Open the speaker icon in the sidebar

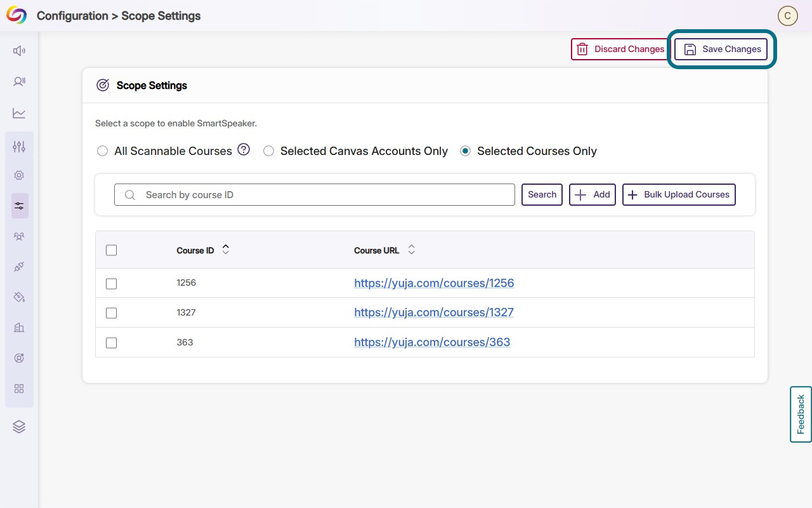pyautogui.click(x=19, y=51)
